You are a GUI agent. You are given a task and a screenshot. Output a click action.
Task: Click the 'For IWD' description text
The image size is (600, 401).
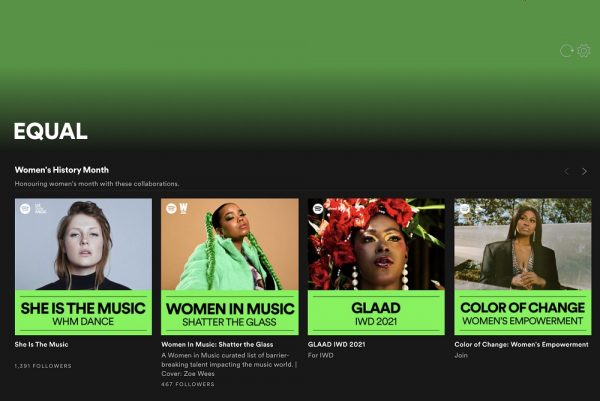click(x=320, y=355)
